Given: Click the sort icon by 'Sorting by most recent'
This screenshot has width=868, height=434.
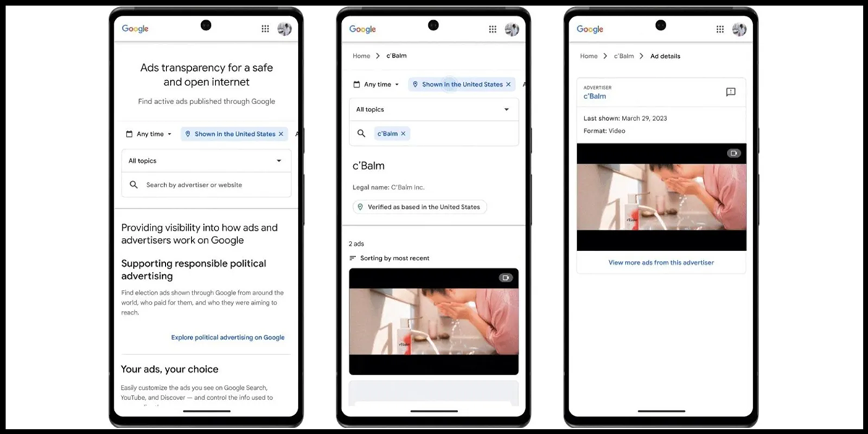Looking at the screenshot, I should tap(353, 258).
